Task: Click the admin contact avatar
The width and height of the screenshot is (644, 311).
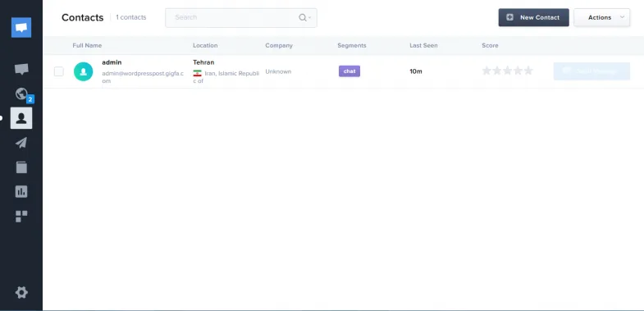Action: pos(84,71)
